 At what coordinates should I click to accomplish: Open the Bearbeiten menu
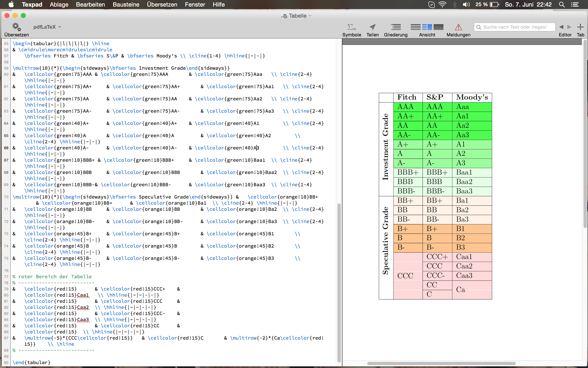click(90, 4)
